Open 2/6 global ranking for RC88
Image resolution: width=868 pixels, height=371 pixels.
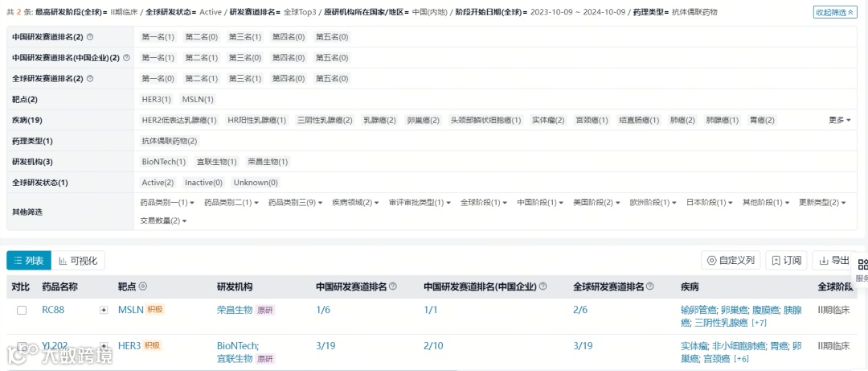581,310
